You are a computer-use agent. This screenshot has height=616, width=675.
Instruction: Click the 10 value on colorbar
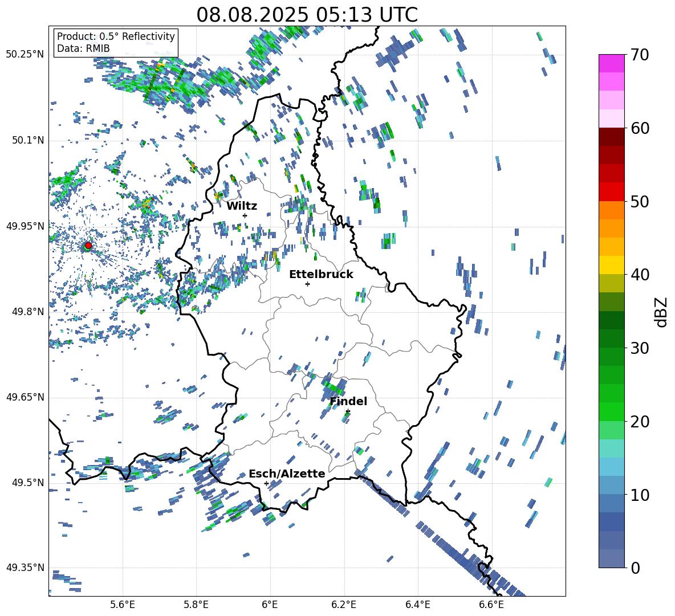click(x=640, y=495)
